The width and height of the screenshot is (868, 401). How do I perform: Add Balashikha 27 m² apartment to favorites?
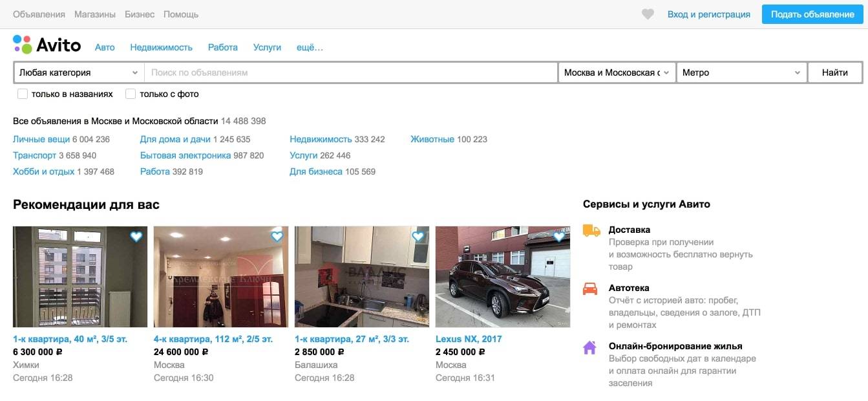pos(418,237)
